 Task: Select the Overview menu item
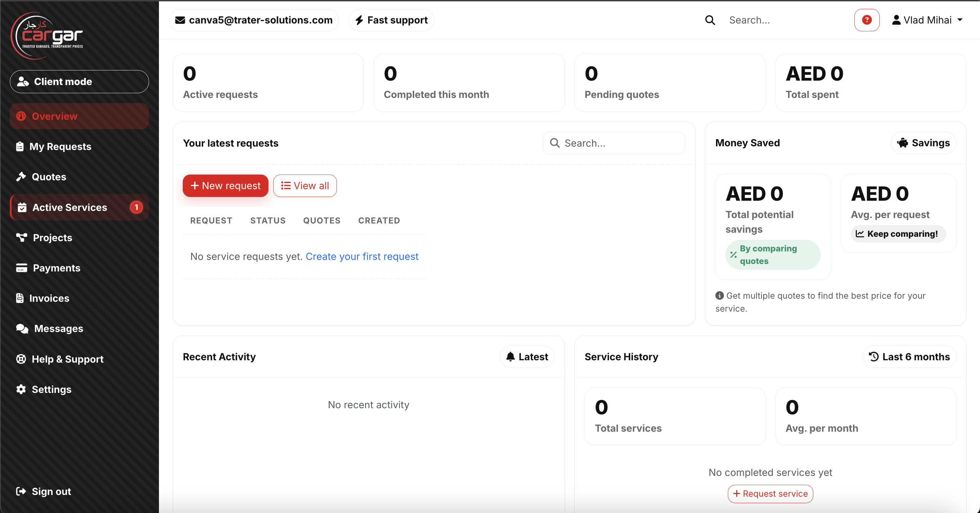point(54,116)
